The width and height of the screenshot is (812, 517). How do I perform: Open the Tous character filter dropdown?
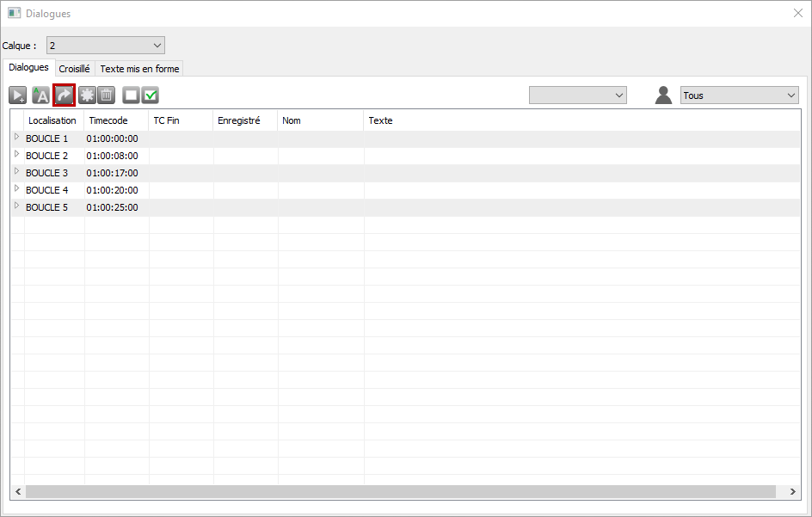pos(740,95)
